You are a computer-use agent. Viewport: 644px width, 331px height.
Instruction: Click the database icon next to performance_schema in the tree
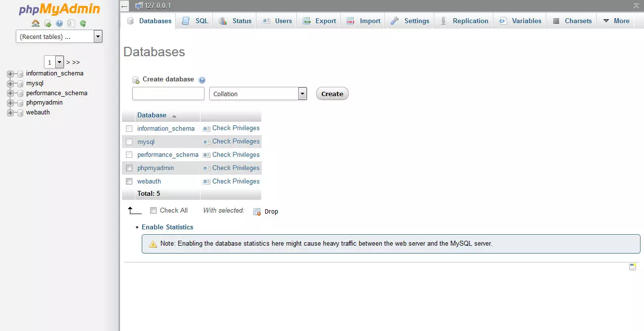coord(20,93)
